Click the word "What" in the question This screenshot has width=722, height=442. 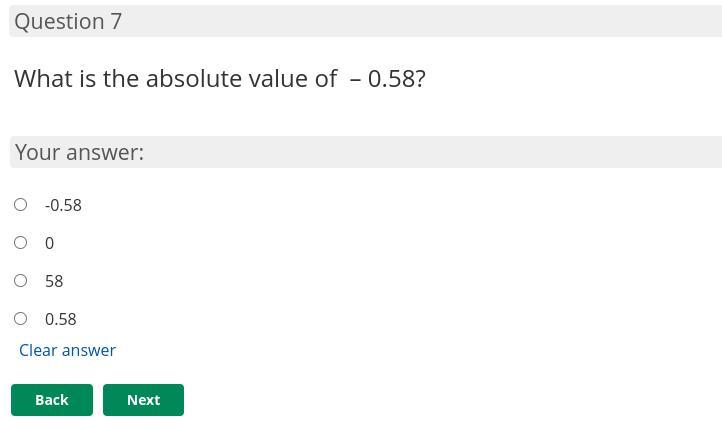pyautogui.click(x=43, y=78)
